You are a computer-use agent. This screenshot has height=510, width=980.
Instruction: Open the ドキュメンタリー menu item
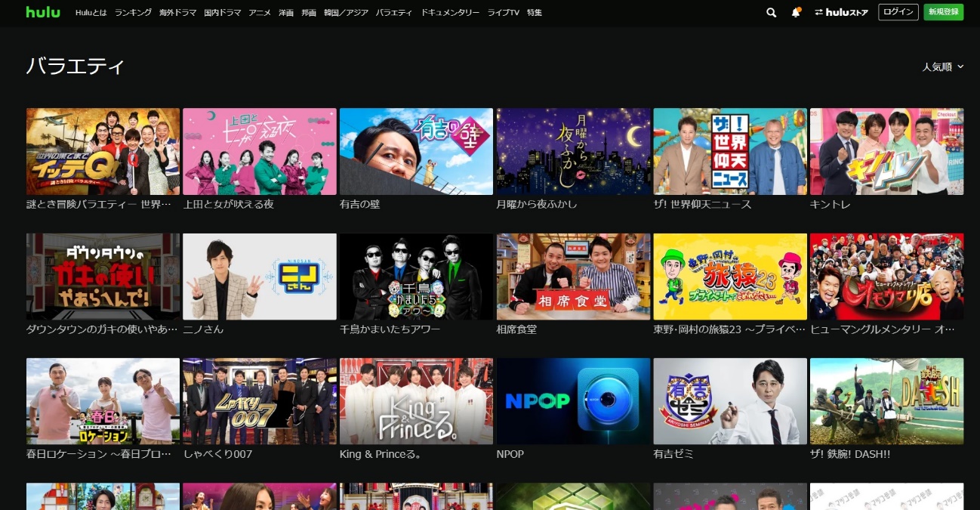tap(450, 13)
